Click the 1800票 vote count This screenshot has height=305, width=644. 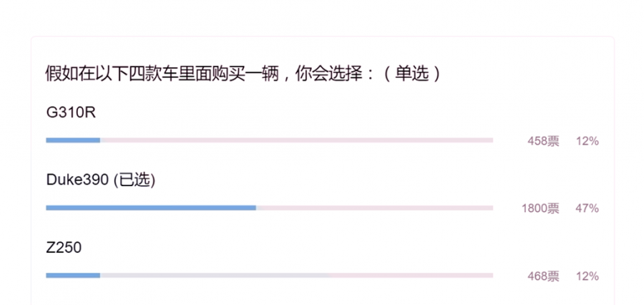540,208
